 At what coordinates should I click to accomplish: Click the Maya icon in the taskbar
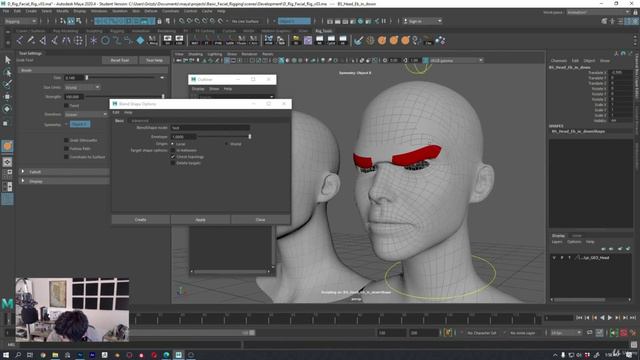(178, 355)
